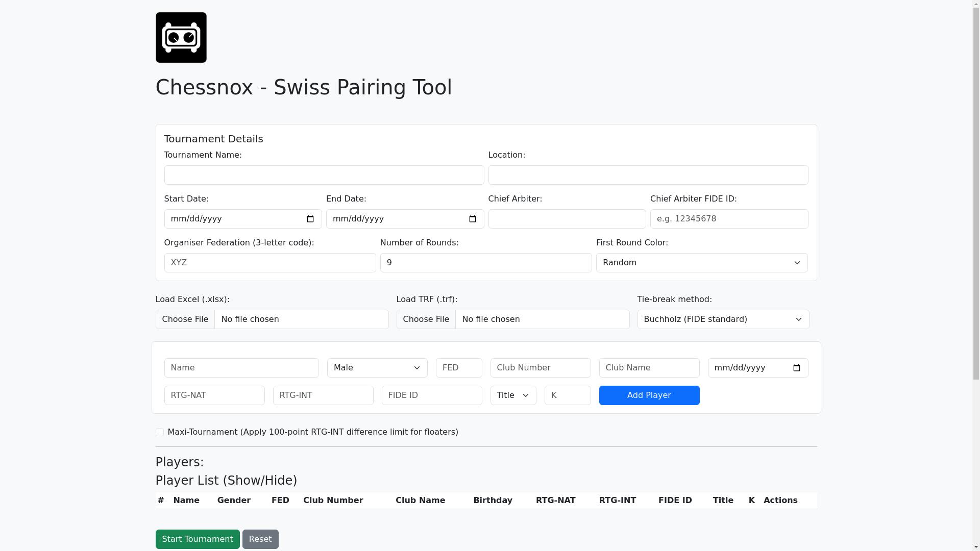
Task: Focus the Location input field
Action: coord(648,175)
